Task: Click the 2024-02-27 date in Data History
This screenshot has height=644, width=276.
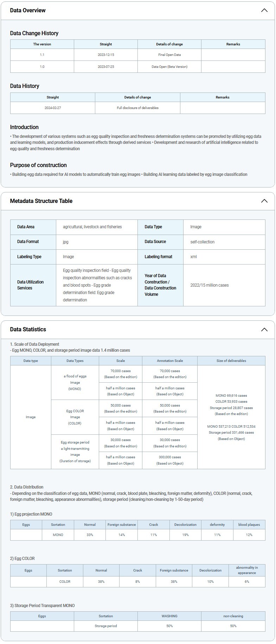Action: [x=53, y=108]
